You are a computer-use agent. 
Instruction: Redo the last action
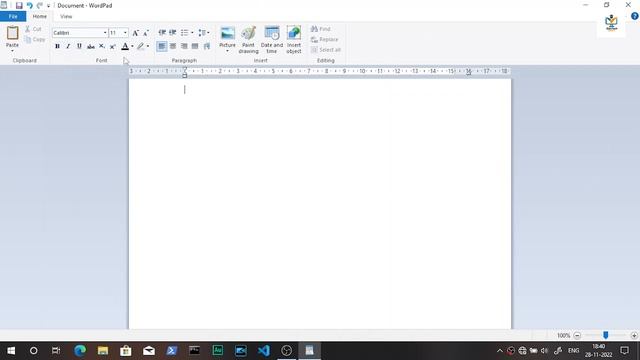40,5
